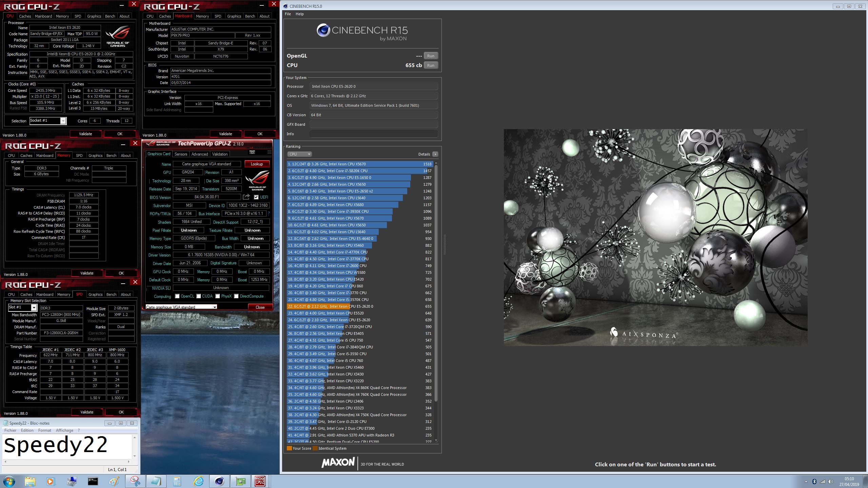Open the Format menu in Notepad
This screenshot has height=488, width=868.
coord(45,430)
